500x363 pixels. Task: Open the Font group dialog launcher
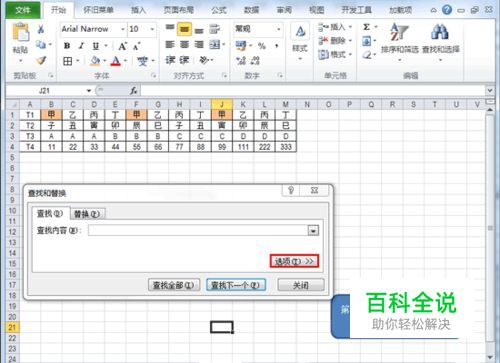tap(153, 76)
